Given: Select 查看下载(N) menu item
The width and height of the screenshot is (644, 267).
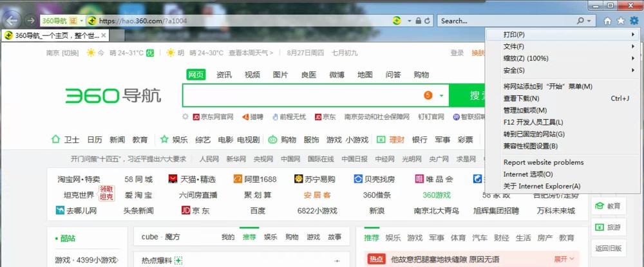Looking at the screenshot, I should (562, 98).
